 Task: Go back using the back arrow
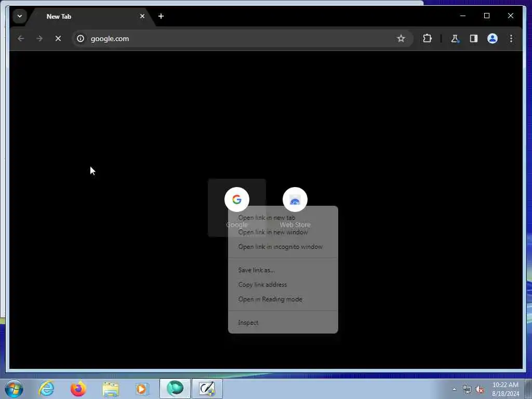(x=21, y=38)
